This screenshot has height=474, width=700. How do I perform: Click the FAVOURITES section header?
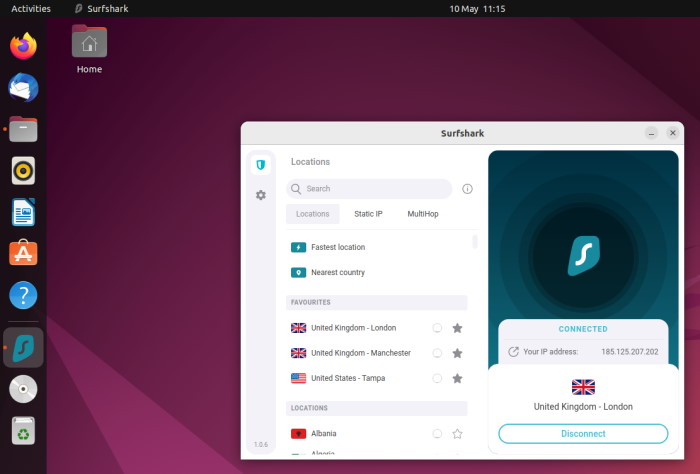(x=376, y=302)
